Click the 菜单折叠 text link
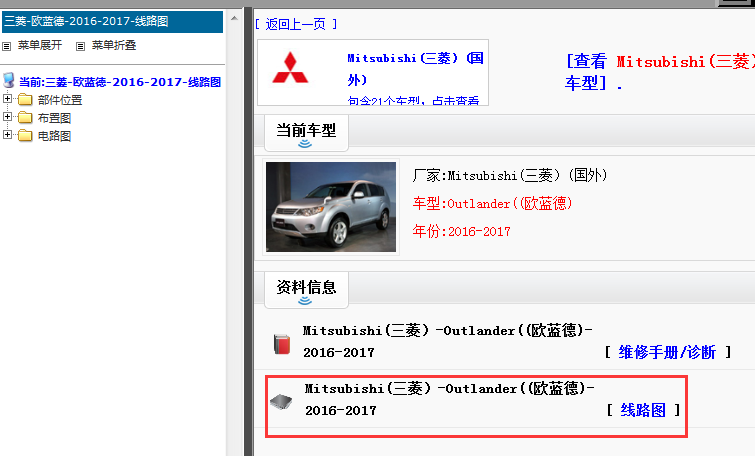 coord(114,45)
